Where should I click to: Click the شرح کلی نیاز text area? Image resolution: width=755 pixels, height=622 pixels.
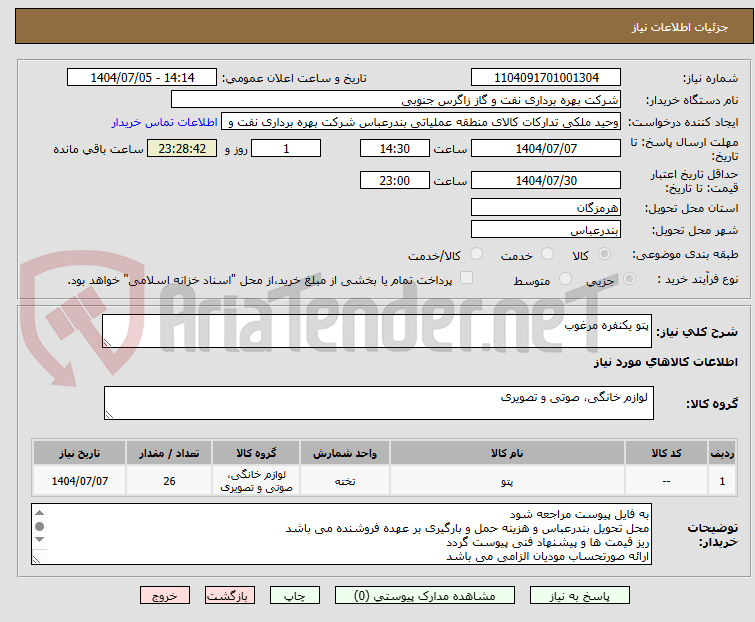coord(377,331)
